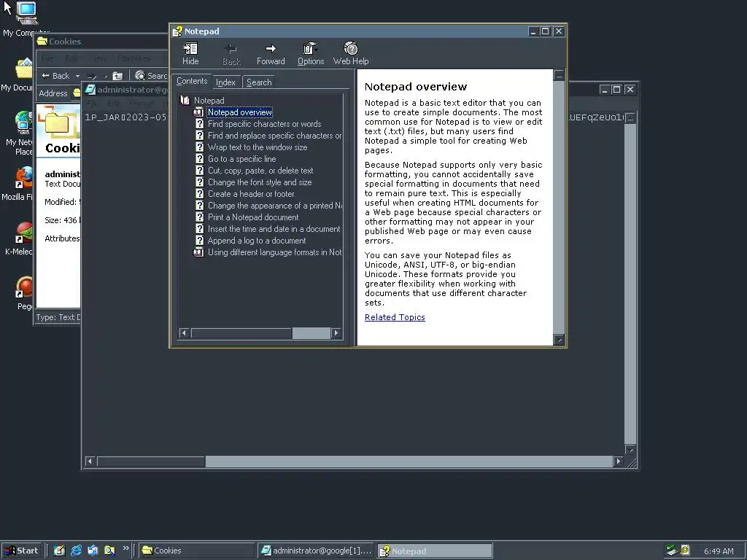The width and height of the screenshot is (747, 560).
Task: Collapse the Notepad book in the contents tree
Action: click(209, 101)
